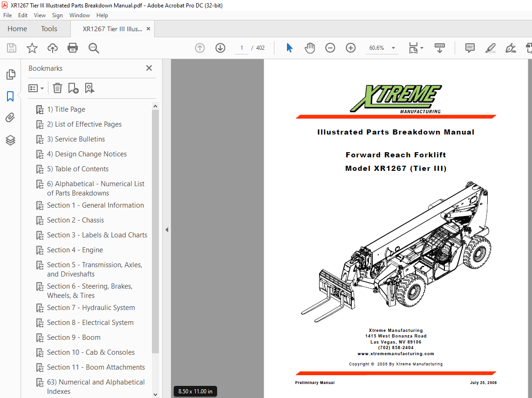The height and width of the screenshot is (398, 532).
Task: Go to previous page arrow
Action: [x=200, y=48]
